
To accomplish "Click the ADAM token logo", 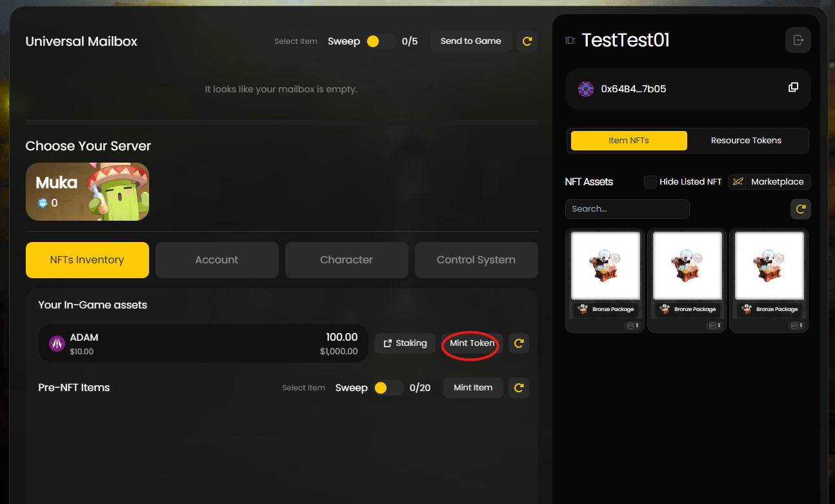I will pos(57,343).
